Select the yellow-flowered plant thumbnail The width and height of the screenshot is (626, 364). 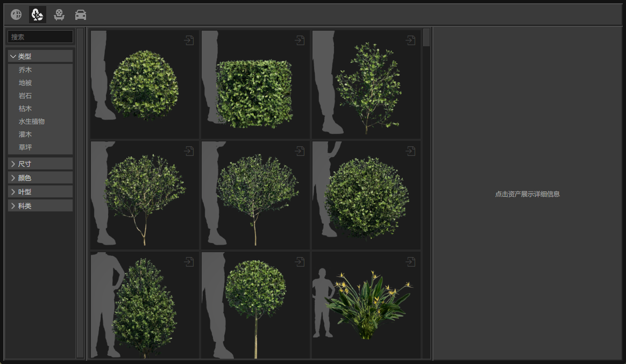point(366,305)
